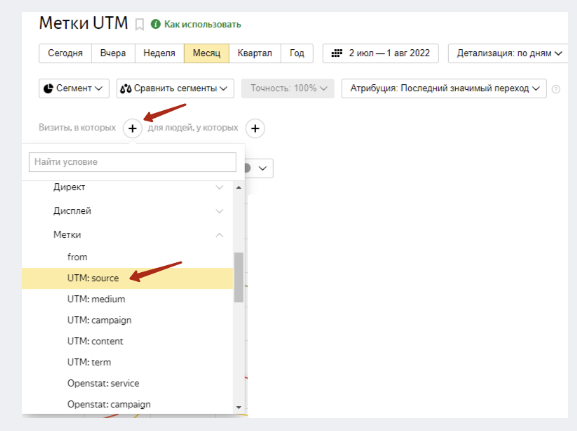The image size is (577, 431).
Task: Select the Openstat: campaign condition
Action: (x=128, y=404)
